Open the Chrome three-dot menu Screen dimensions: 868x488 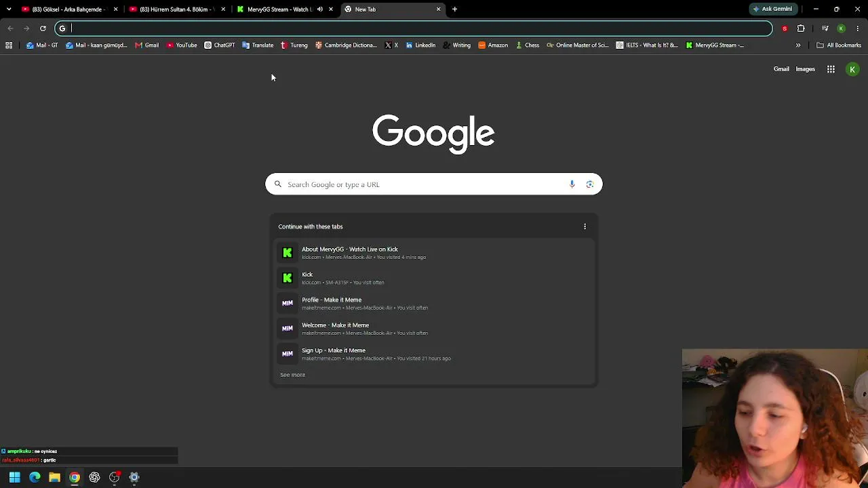coord(858,28)
